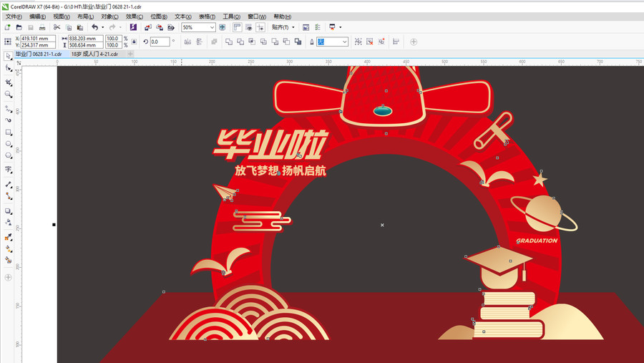The image size is (644, 363).
Task: Open the application launcher dropdown arrow
Action: coord(341,27)
